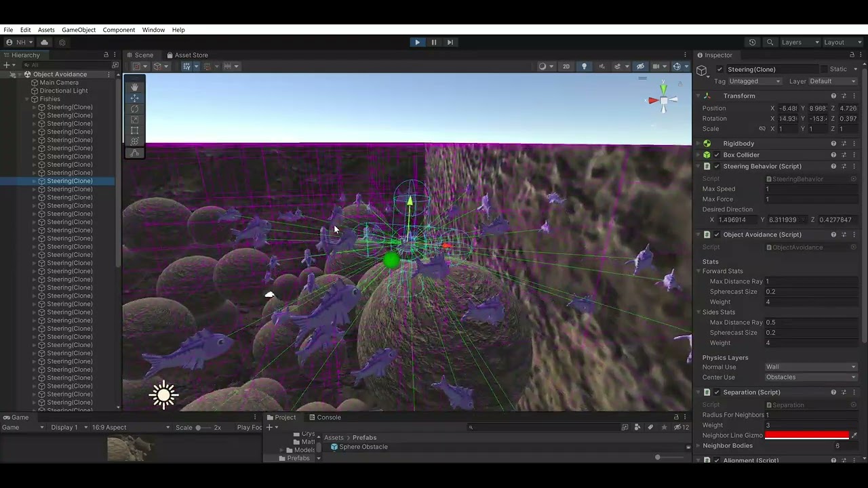
Task: Open the Normal Use Wall dropdown
Action: point(811,367)
